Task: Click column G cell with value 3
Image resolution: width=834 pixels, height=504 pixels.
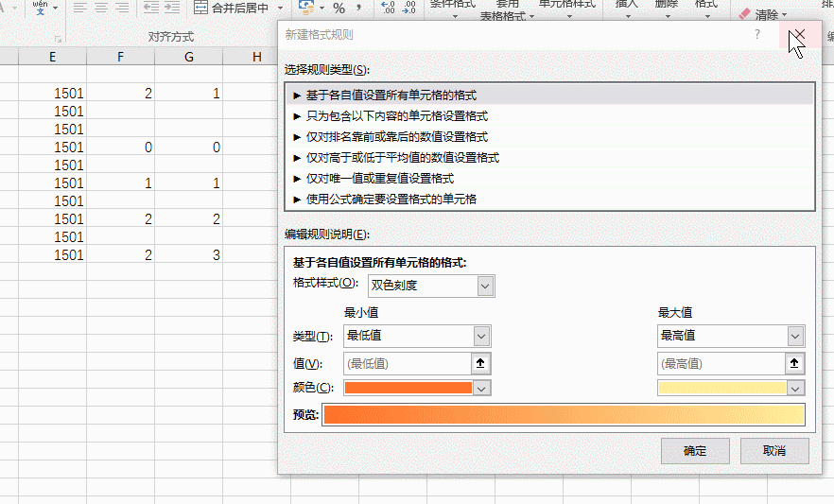Action: click(189, 255)
